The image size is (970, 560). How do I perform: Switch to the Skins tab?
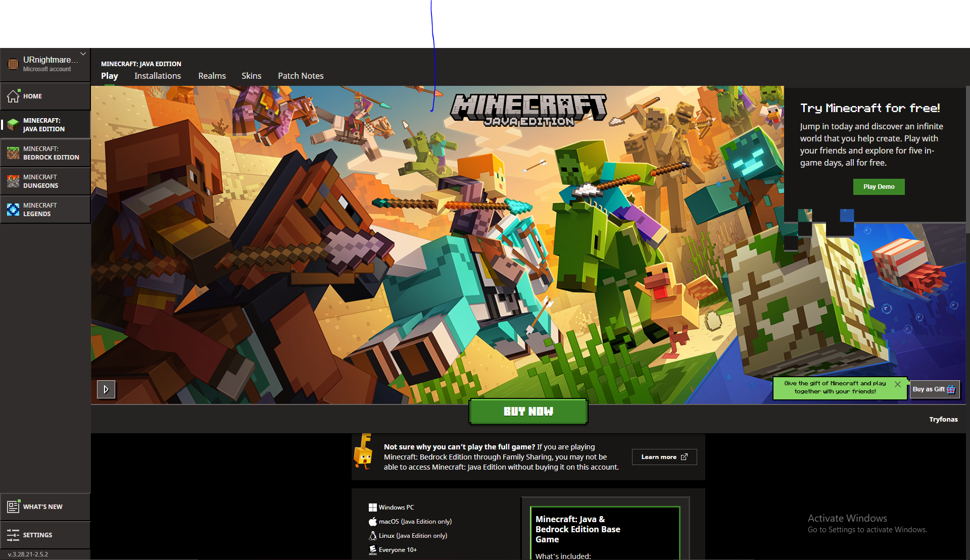tap(251, 76)
